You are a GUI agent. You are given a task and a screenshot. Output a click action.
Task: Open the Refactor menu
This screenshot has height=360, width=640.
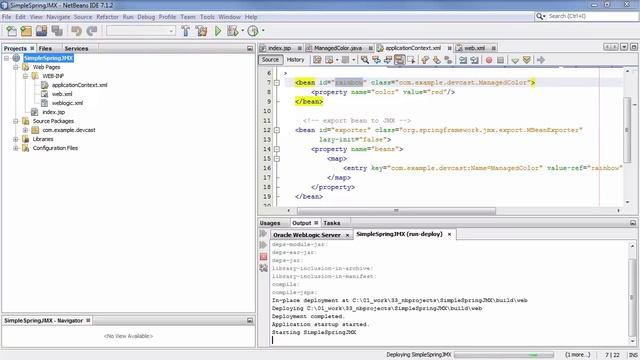click(x=107, y=17)
